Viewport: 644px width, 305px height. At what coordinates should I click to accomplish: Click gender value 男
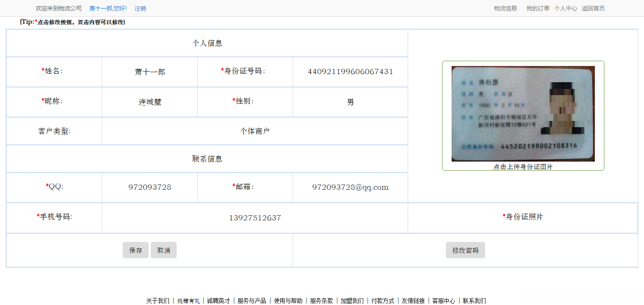pyautogui.click(x=350, y=102)
